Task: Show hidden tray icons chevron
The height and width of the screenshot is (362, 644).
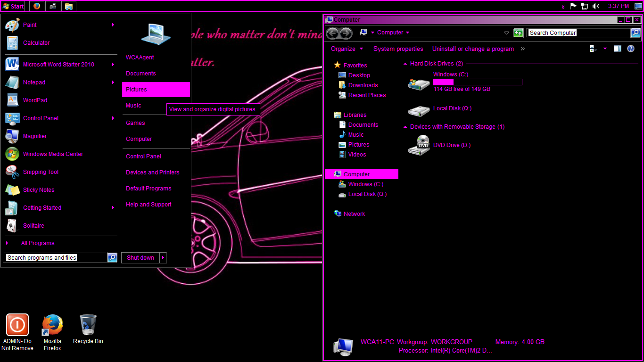Action: (563, 7)
